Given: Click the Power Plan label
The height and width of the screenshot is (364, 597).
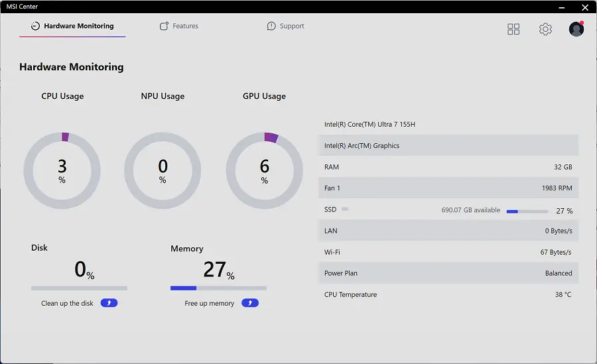Looking at the screenshot, I should tap(341, 273).
